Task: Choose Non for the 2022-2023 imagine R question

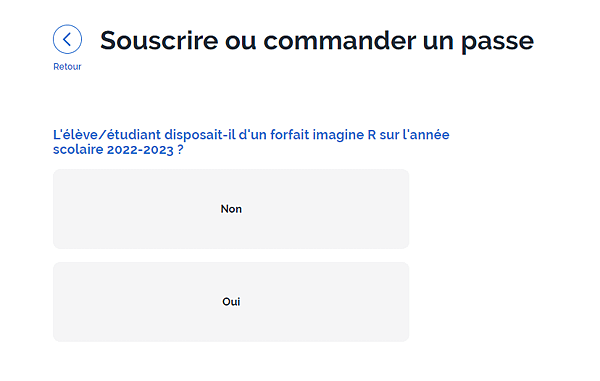Action: point(231,209)
